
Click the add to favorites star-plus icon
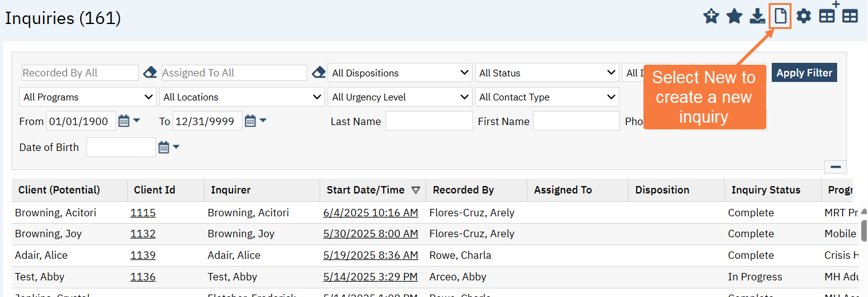(x=711, y=17)
